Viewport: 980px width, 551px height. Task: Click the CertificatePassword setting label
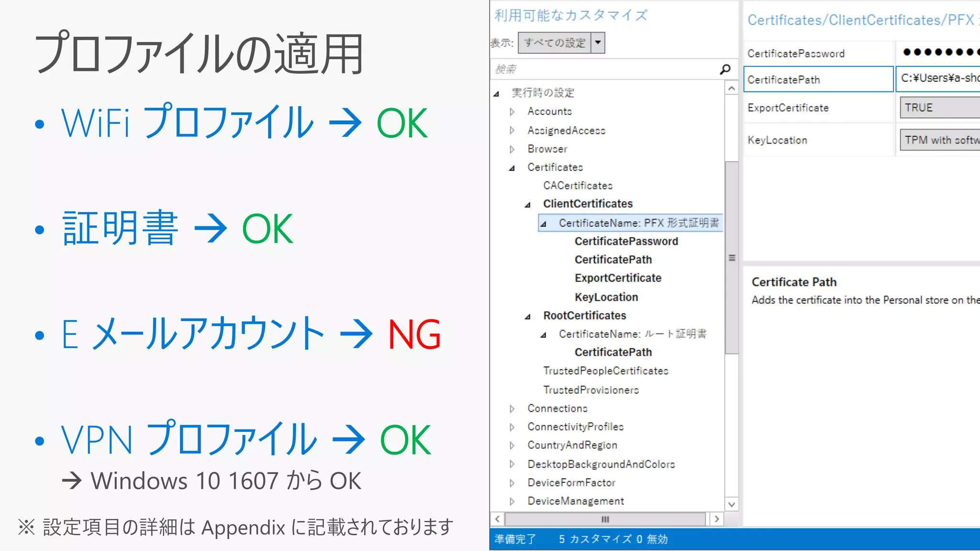796,54
